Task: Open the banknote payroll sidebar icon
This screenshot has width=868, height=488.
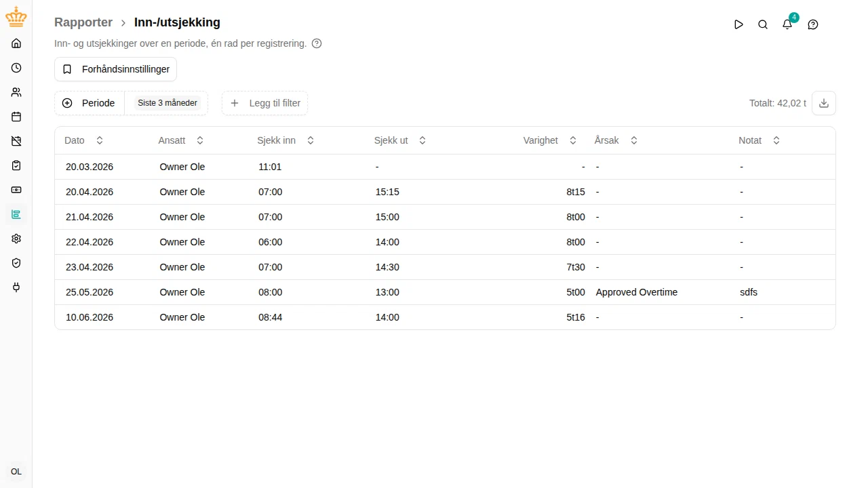Action: [x=16, y=190]
